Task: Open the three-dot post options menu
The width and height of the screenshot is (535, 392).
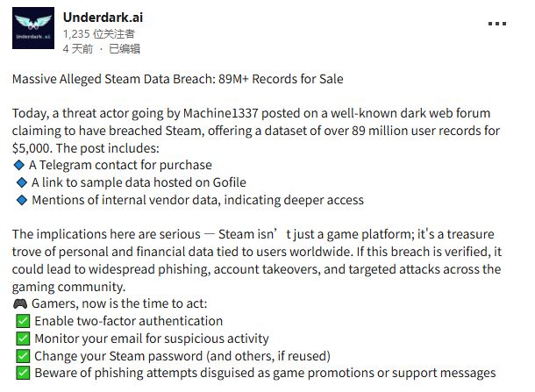Action: click(x=496, y=24)
